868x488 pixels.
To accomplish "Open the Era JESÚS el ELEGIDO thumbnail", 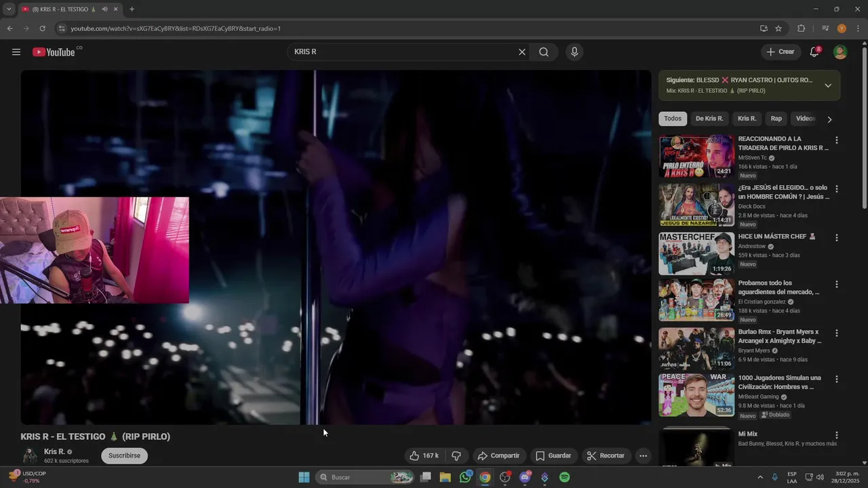I will pyautogui.click(x=696, y=205).
